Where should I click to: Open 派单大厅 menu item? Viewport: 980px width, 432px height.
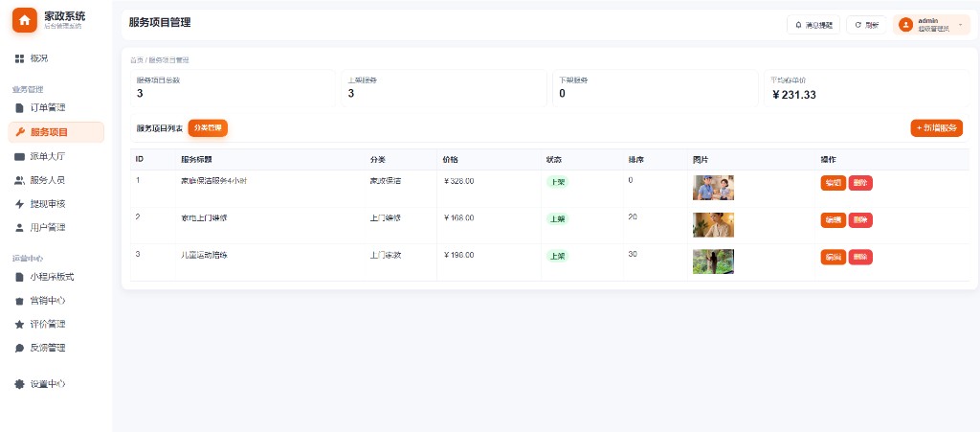[56, 156]
